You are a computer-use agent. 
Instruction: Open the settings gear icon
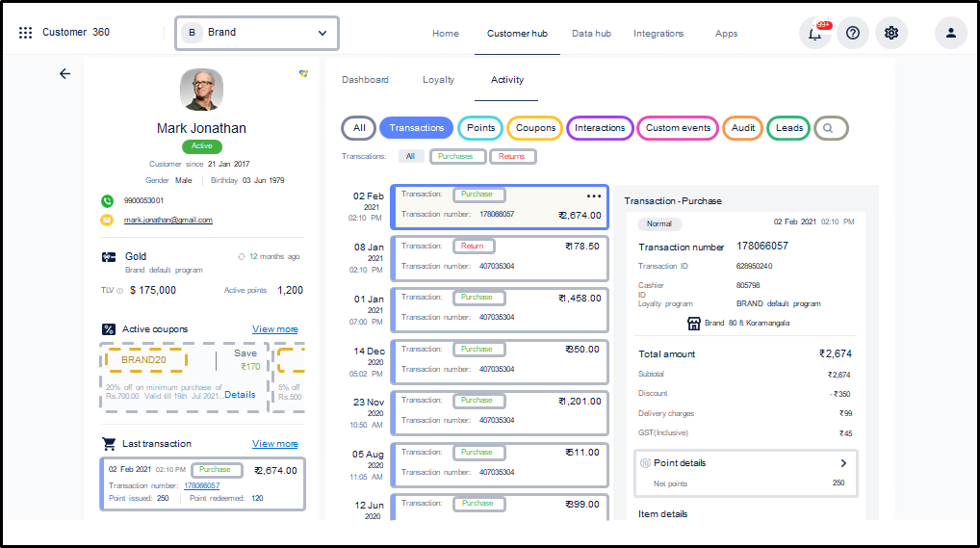click(891, 33)
